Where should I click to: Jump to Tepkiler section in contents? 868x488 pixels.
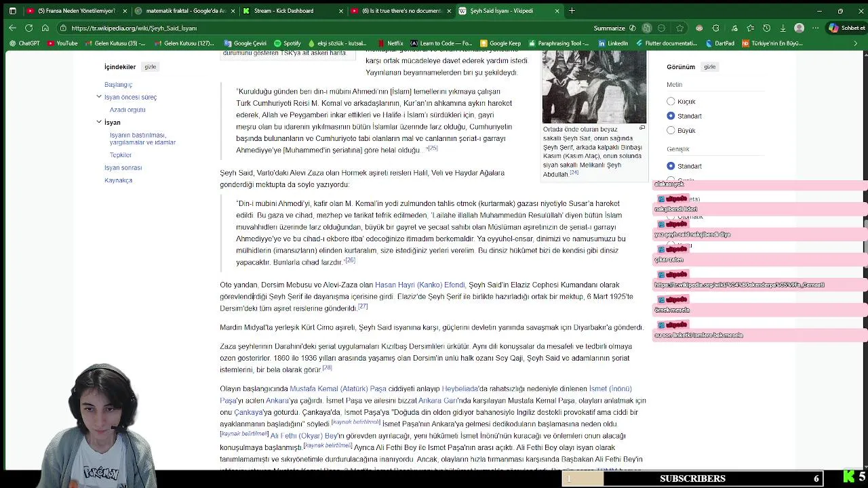click(x=121, y=155)
